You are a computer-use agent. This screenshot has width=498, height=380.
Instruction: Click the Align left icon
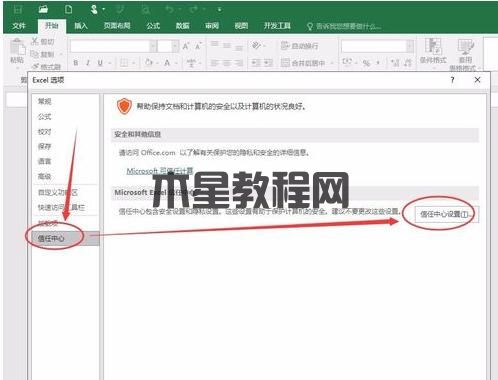coord(215,63)
